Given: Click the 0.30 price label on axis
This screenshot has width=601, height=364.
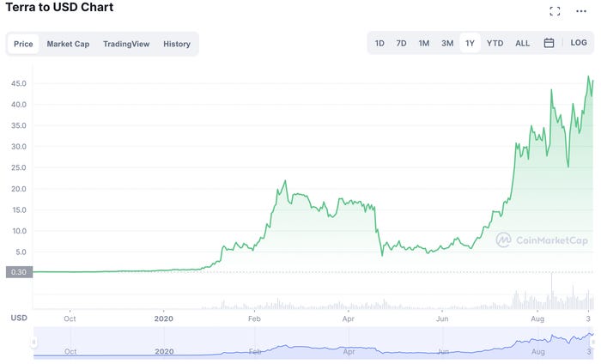Looking at the screenshot, I should (x=19, y=272).
